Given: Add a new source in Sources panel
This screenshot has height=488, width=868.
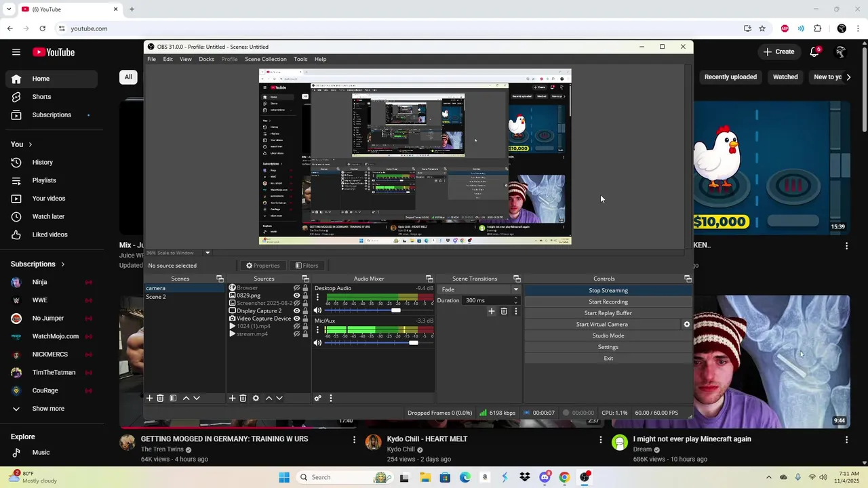Looking at the screenshot, I should (232, 398).
